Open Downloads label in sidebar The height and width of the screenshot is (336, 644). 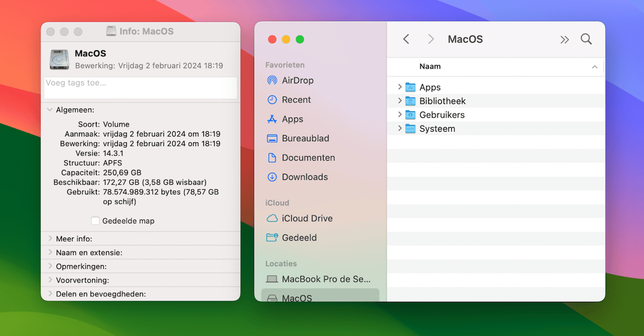click(x=305, y=177)
